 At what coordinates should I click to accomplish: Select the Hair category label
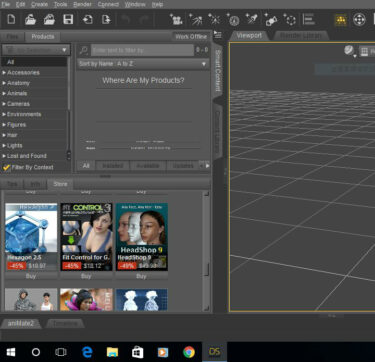coord(12,135)
